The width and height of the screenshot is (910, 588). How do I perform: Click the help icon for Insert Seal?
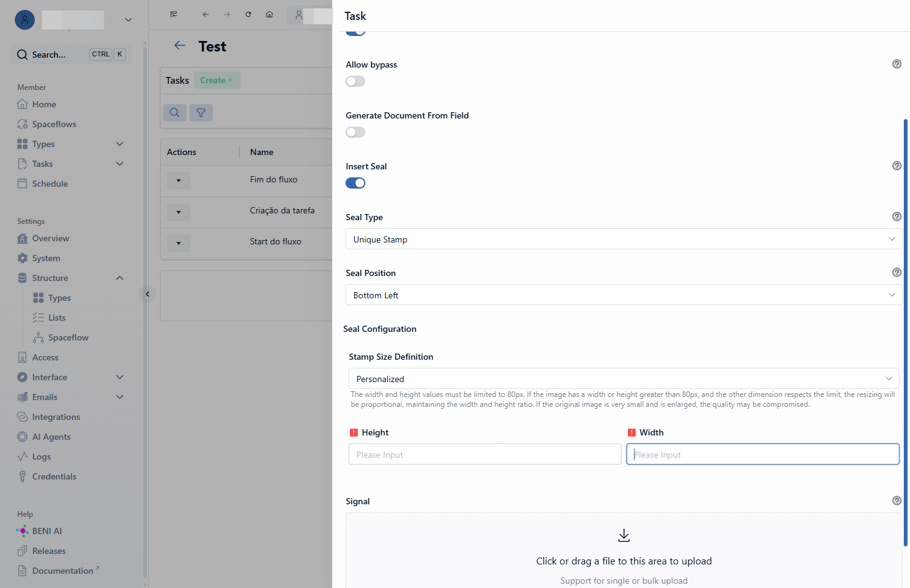[x=896, y=166]
